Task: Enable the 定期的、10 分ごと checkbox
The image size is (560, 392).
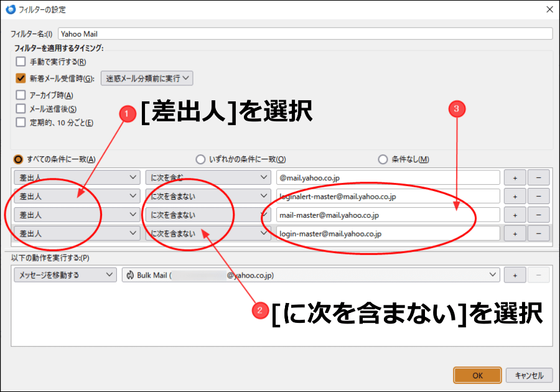Action: coord(21,123)
